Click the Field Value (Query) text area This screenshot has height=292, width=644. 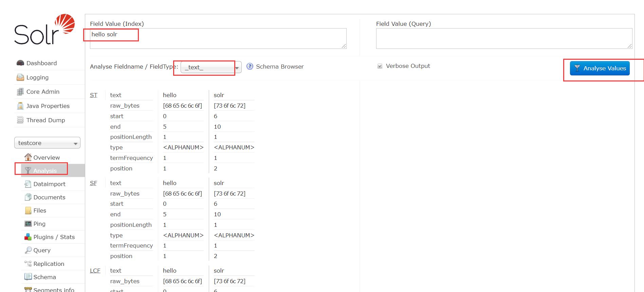point(504,38)
